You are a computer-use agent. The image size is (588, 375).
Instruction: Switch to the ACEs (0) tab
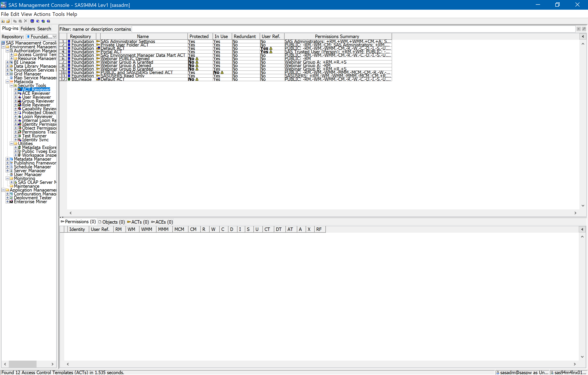pyautogui.click(x=162, y=222)
